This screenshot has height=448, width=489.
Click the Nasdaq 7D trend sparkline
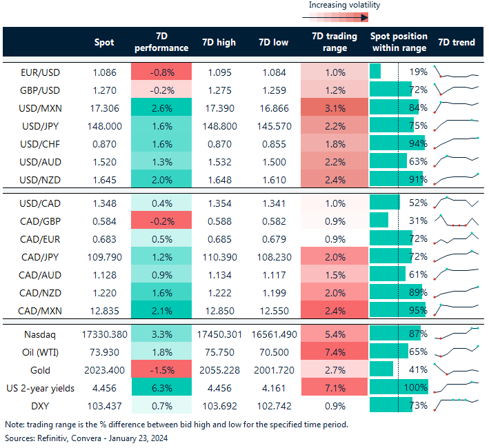pos(455,334)
